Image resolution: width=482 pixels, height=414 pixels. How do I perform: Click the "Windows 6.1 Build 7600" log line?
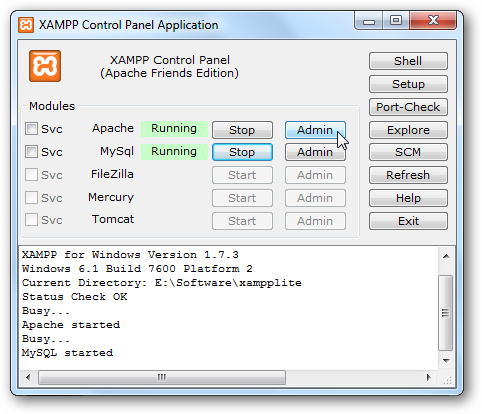pos(137,269)
